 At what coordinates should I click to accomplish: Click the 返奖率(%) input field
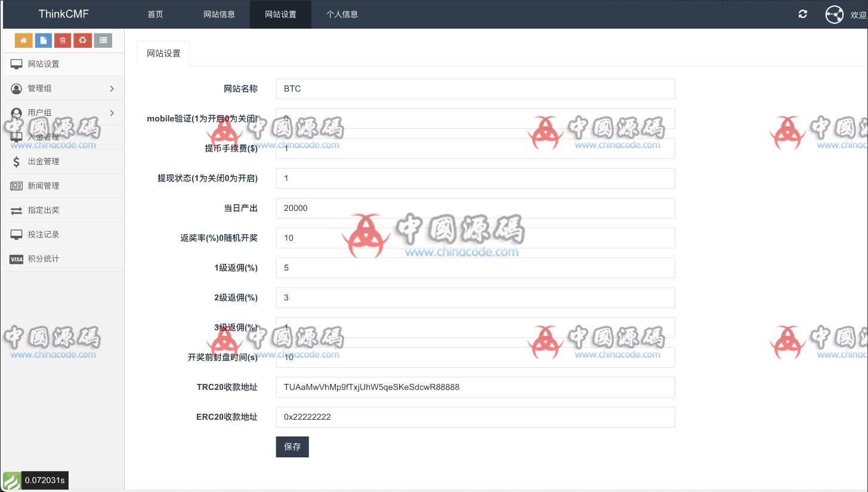pos(475,238)
